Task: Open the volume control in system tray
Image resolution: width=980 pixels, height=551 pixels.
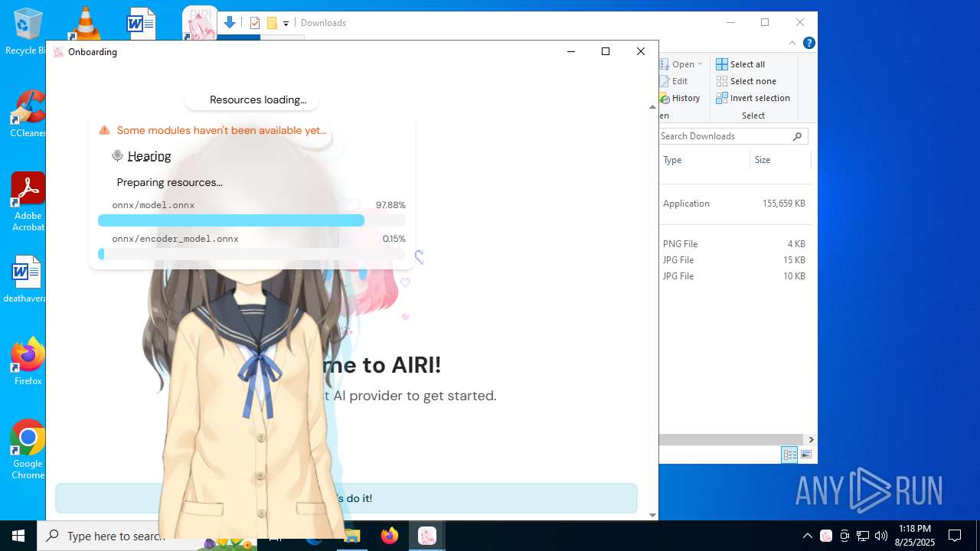Action: pos(881,536)
